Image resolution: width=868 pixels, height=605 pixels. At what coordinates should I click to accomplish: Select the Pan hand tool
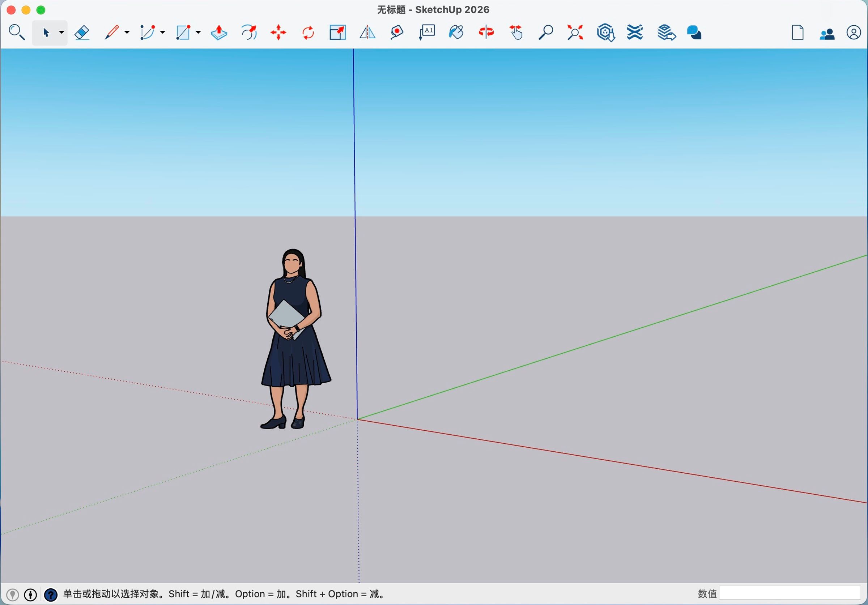516,33
